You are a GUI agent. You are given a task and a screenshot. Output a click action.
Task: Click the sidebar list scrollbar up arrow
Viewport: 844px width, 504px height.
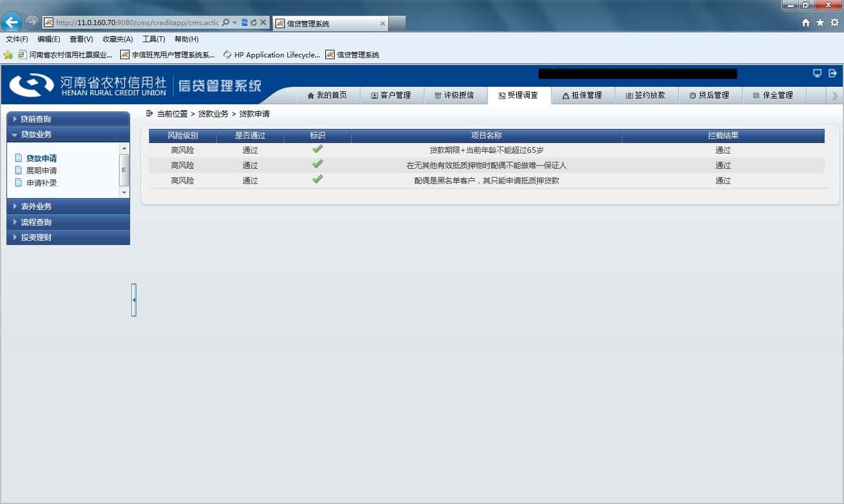[x=124, y=148]
